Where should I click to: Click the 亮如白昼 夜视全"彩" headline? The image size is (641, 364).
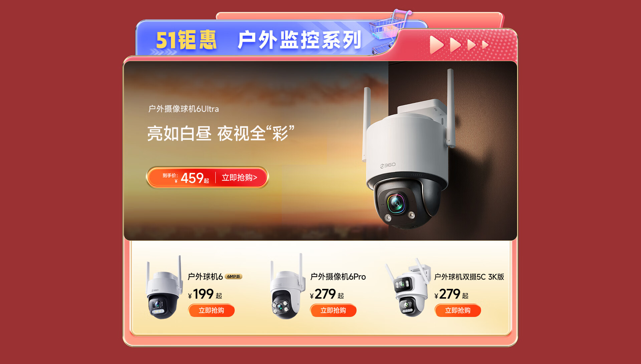(221, 133)
